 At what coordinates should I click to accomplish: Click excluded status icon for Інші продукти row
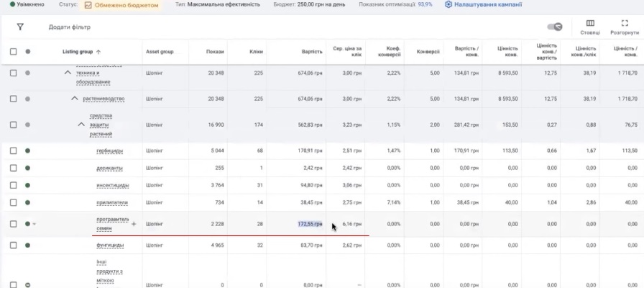[27, 285]
